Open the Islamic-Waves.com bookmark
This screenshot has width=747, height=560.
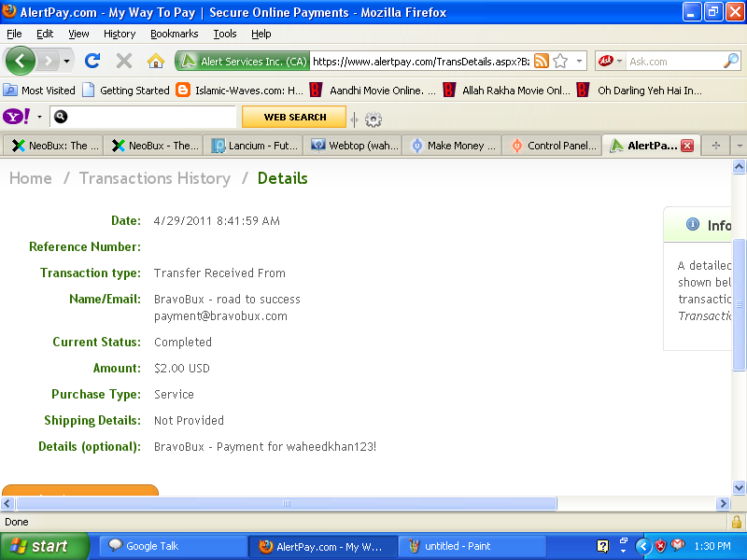[x=240, y=90]
